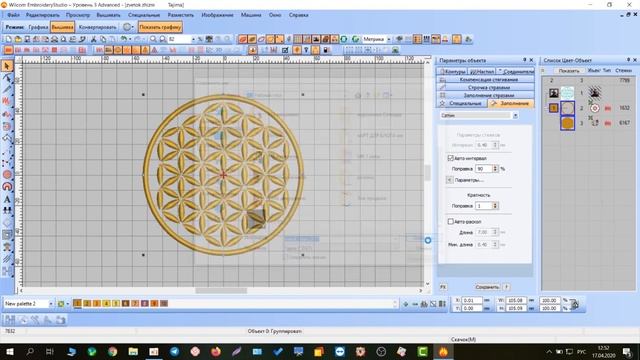Select palette color swatch 1
The height and width of the screenshot is (360, 640).
[x=77, y=304]
